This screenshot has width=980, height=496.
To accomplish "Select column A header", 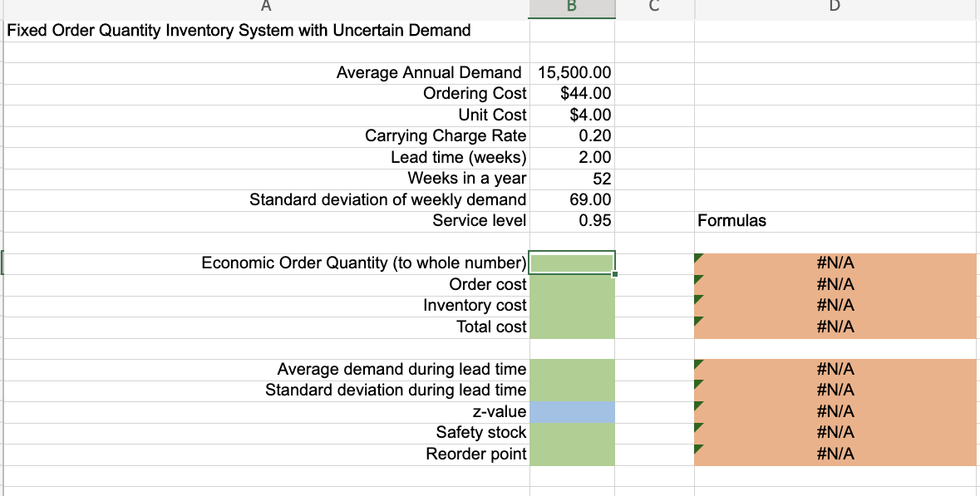I will coord(266,7).
